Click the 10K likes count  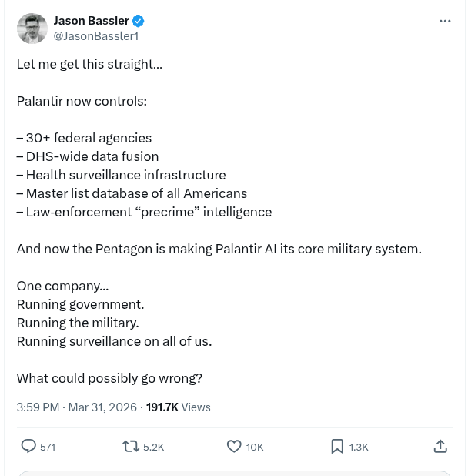coord(255,447)
